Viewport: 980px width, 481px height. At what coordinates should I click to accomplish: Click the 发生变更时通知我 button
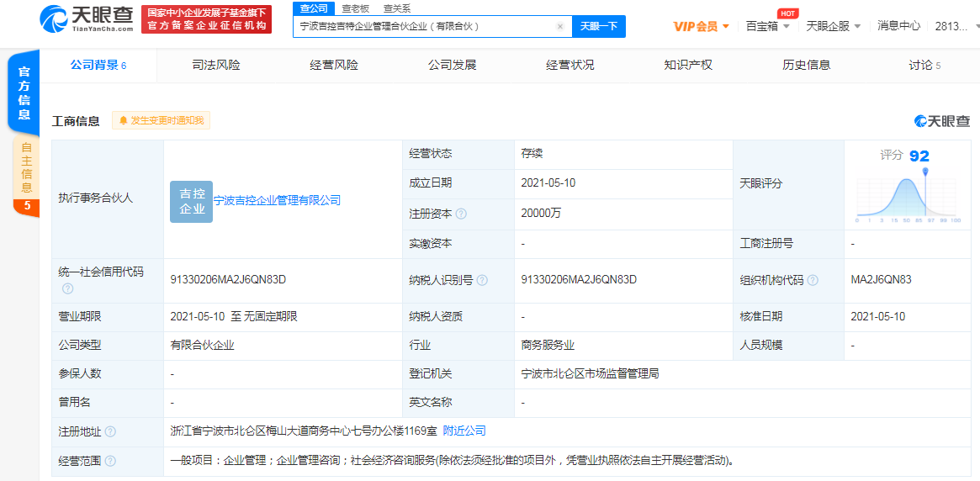162,120
